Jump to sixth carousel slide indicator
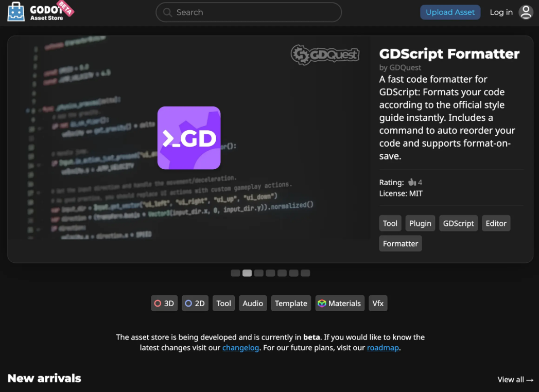This screenshot has height=392, width=539. [x=294, y=273]
